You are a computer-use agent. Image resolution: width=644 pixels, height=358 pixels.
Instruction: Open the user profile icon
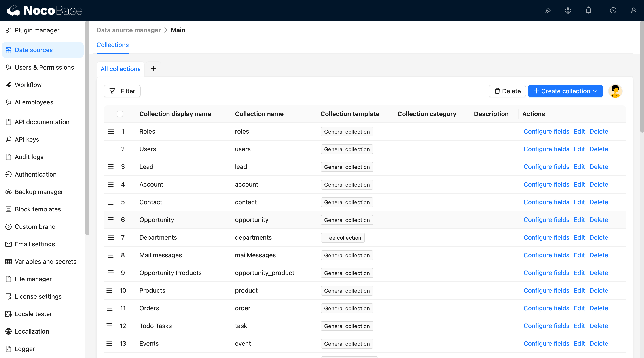pyautogui.click(x=633, y=11)
